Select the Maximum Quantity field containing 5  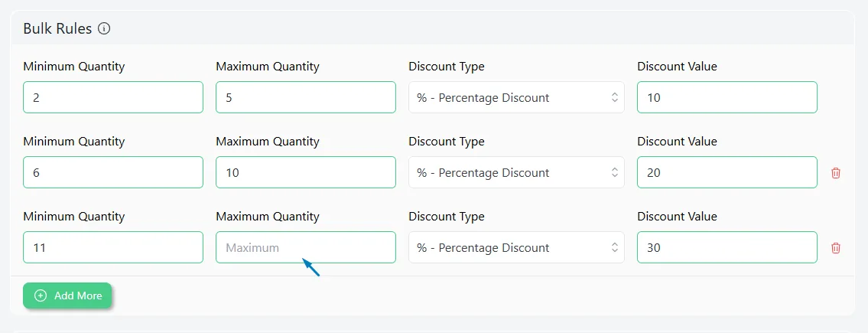click(306, 97)
